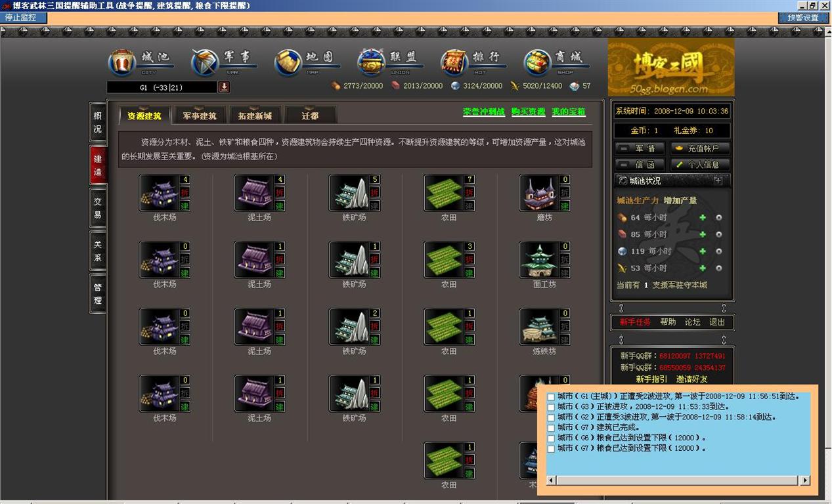The image size is (832, 504).
Task: Click green plus for 64 per hour wood
Action: tap(703, 217)
